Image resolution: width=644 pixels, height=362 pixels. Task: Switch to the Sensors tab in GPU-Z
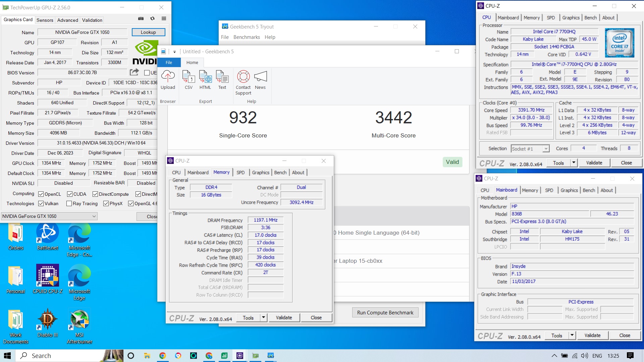point(45,20)
